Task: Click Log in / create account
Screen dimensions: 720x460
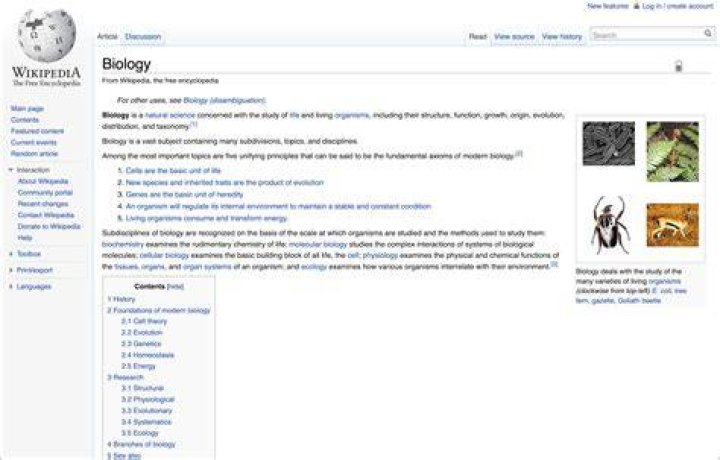Action: [x=678, y=6]
